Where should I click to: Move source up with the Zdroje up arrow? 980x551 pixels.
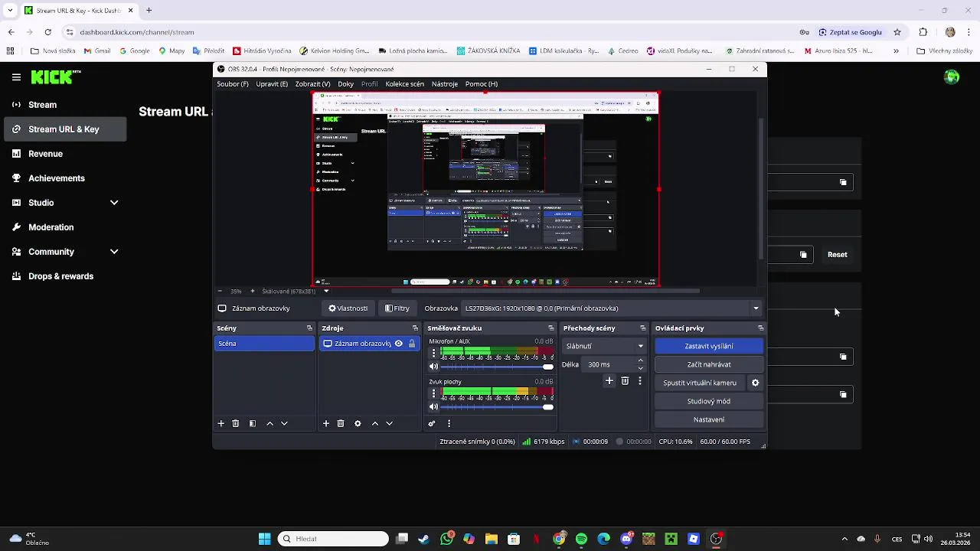point(375,423)
